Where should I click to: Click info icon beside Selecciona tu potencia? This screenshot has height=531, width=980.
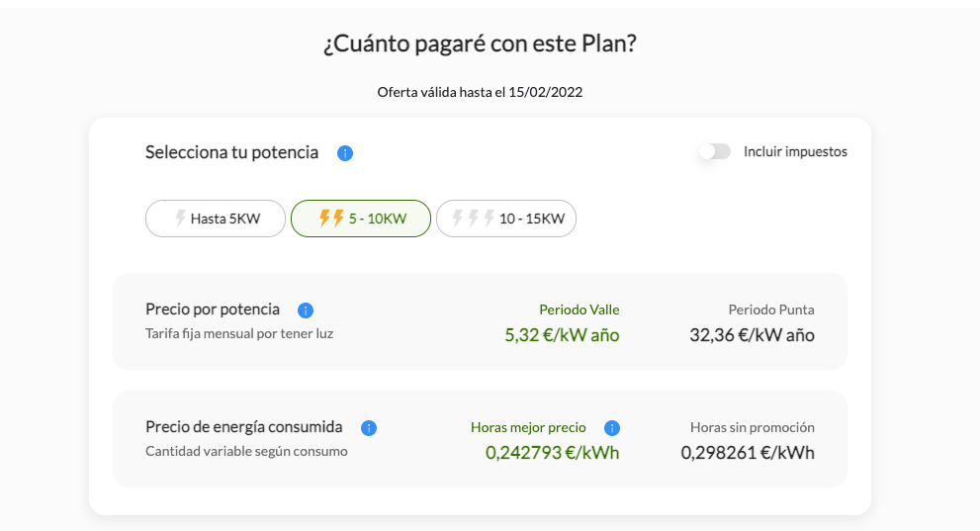(x=345, y=153)
